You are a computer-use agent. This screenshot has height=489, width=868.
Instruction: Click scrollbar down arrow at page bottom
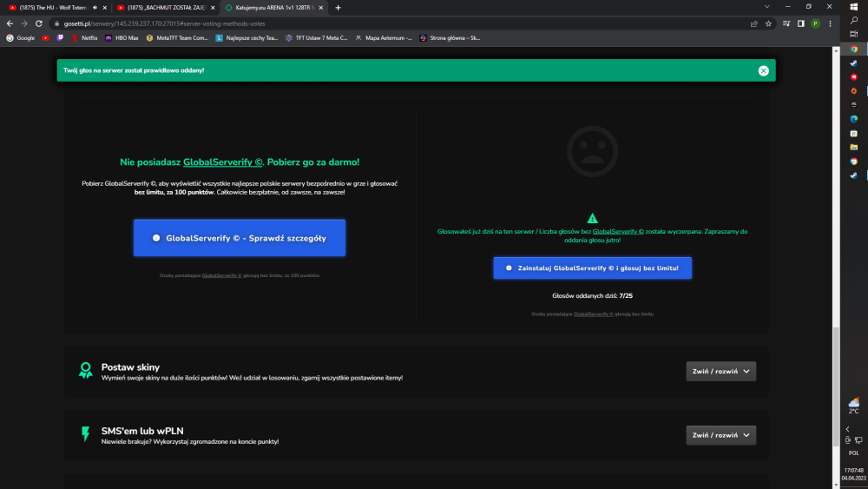click(836, 486)
